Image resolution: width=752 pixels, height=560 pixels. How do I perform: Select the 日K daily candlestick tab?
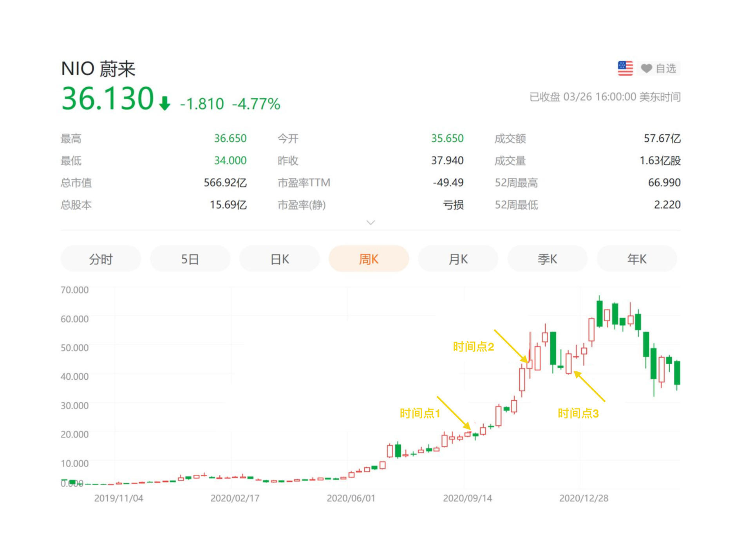(x=279, y=259)
